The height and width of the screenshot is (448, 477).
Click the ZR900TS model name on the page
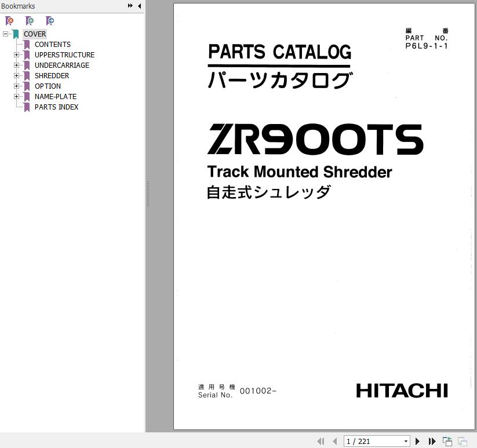315,139
